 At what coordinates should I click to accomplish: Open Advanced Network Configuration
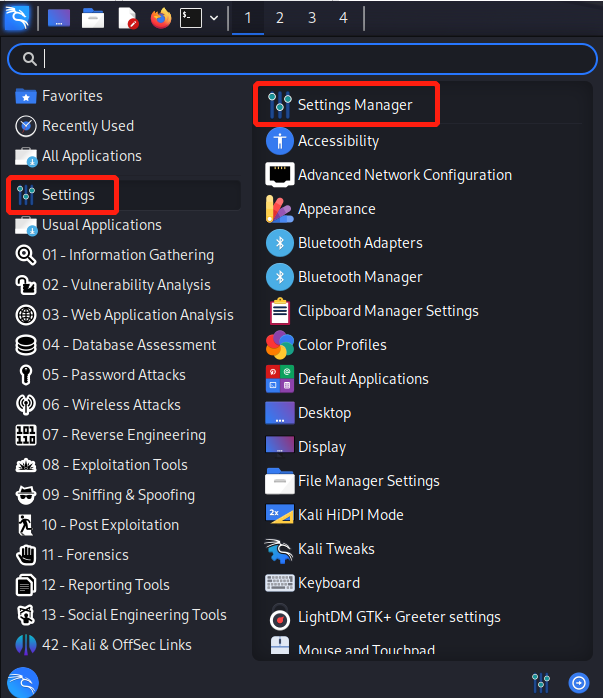(x=404, y=175)
